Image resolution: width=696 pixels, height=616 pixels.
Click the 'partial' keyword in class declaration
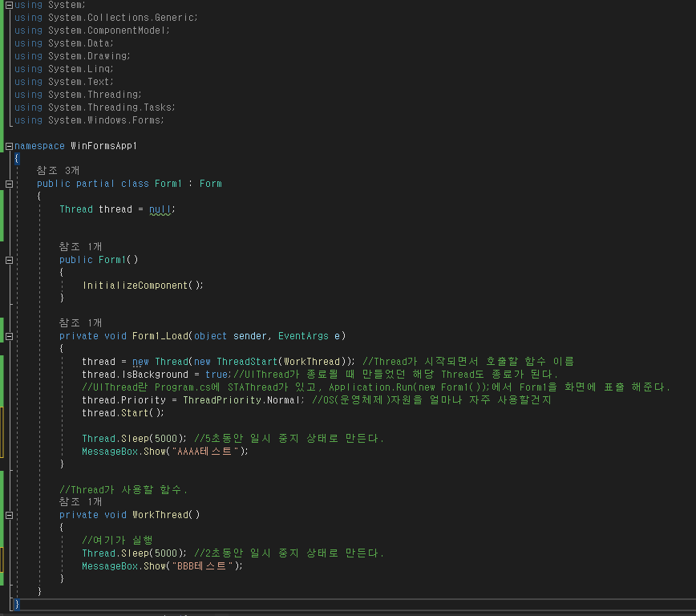click(x=95, y=184)
